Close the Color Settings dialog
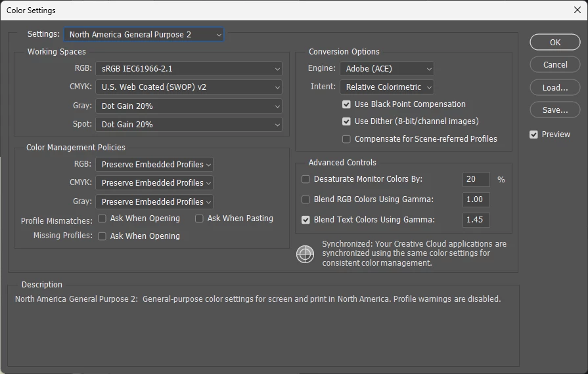 click(577, 10)
